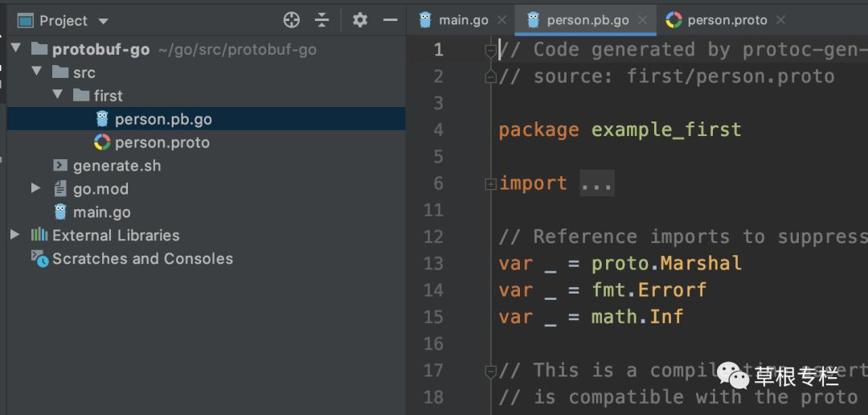Click the Project window icon in panel header
This screenshot has width=868, height=415.
[x=26, y=21]
